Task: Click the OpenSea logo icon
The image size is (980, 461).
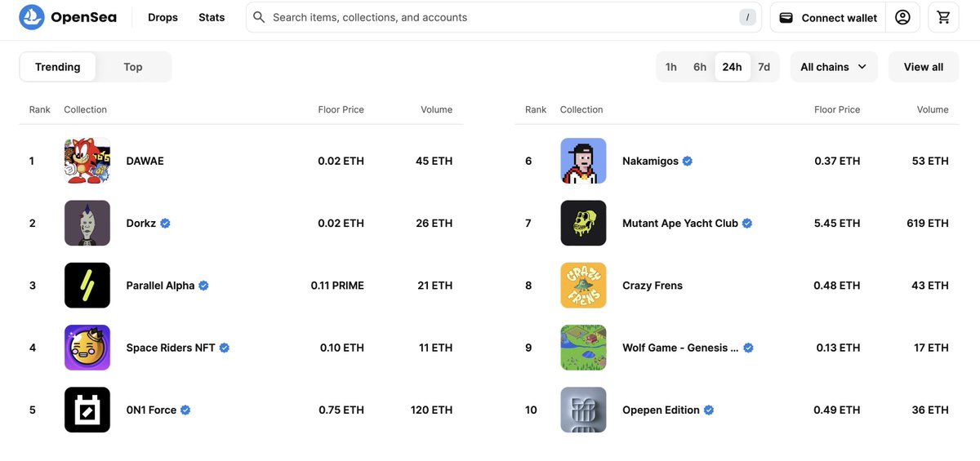Action: coord(32,17)
